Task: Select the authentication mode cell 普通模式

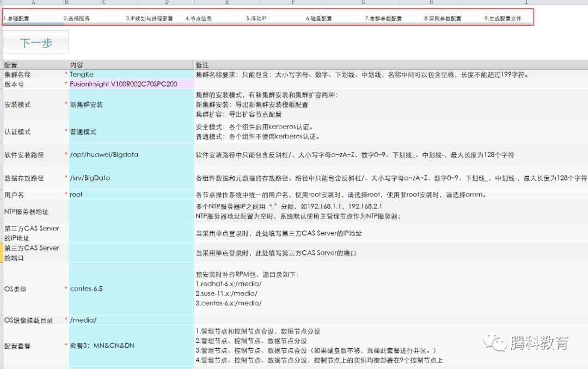Action: coord(131,132)
